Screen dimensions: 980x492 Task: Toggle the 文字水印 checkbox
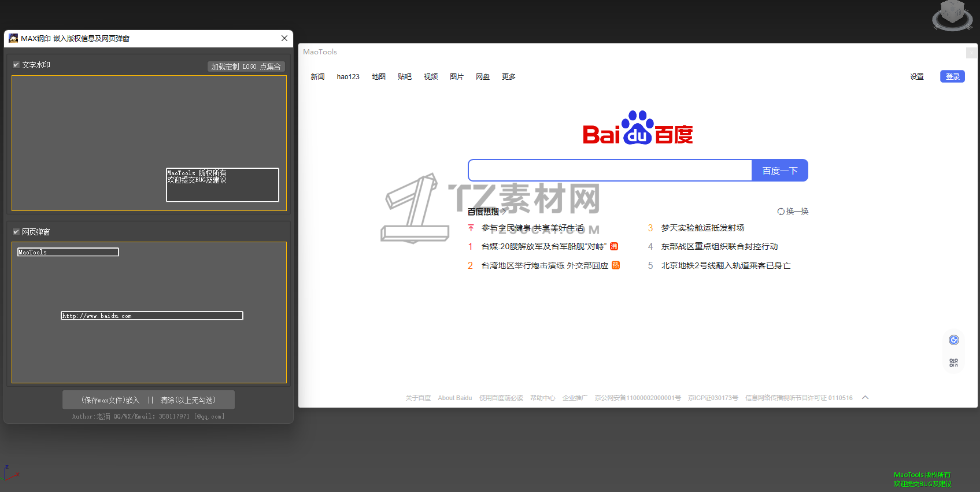(x=16, y=65)
